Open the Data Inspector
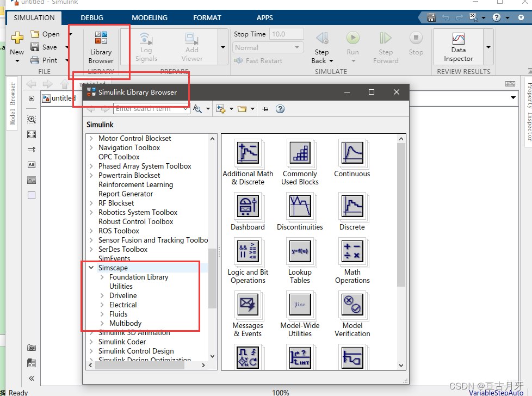The width and height of the screenshot is (532, 396). point(458,47)
